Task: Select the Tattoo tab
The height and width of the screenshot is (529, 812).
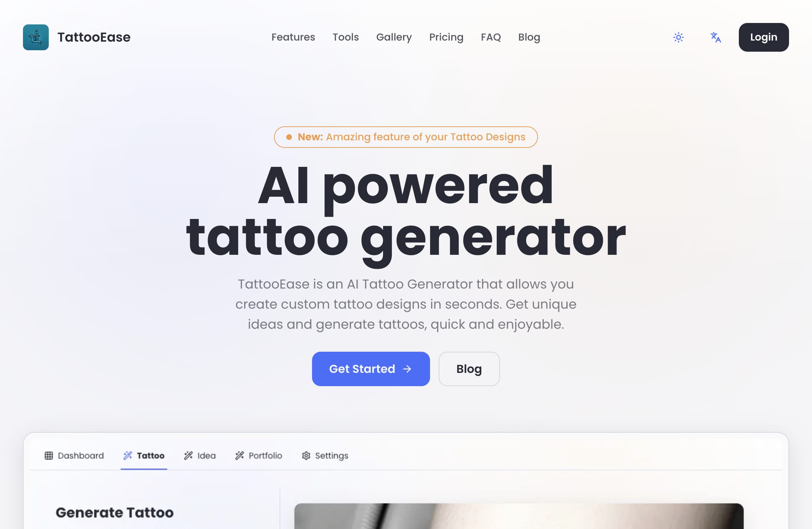Action: (x=143, y=455)
